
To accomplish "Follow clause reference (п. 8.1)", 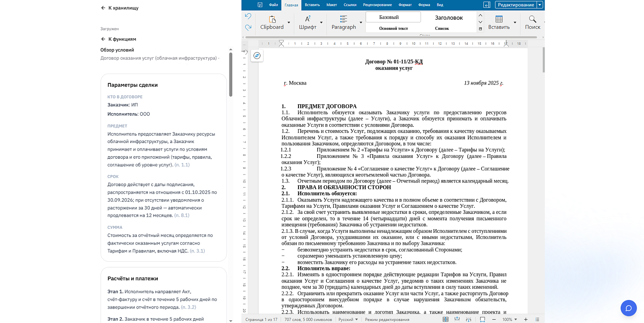I will coord(182,215).
